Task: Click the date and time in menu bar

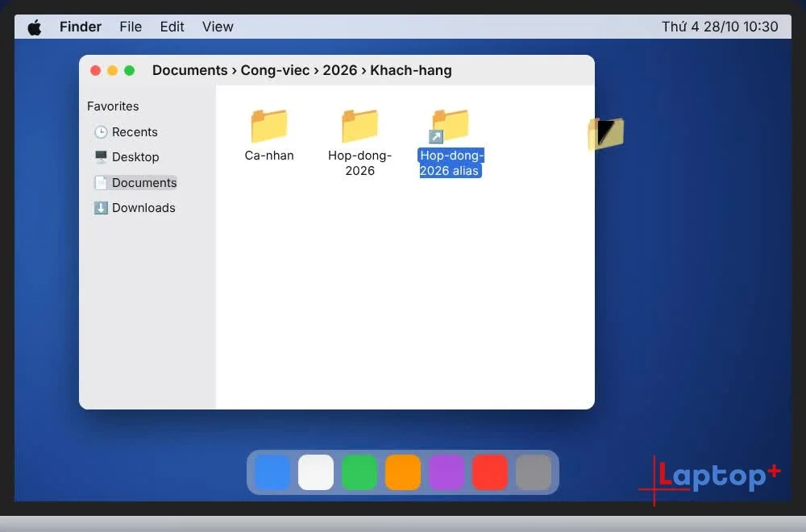Action: pyautogui.click(x=720, y=27)
